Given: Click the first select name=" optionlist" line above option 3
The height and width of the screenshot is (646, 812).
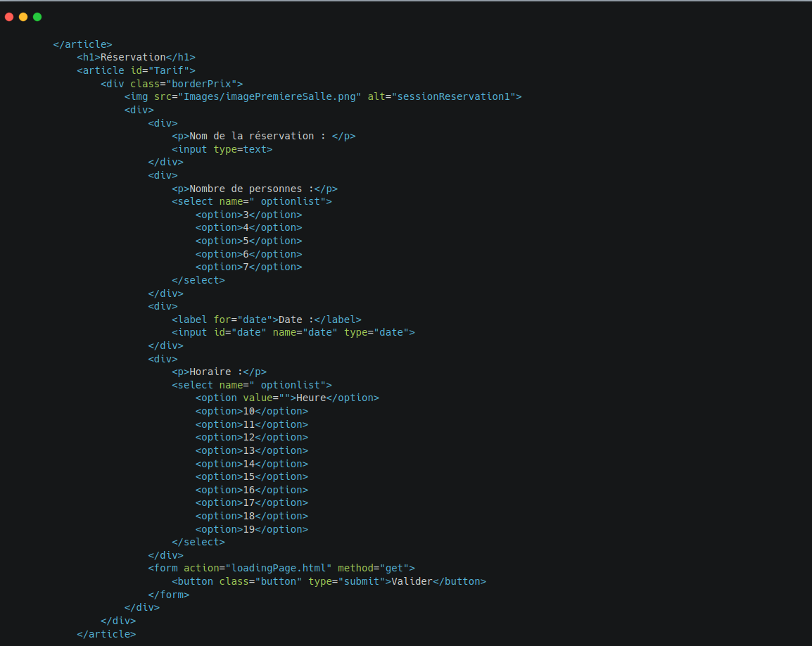Looking at the screenshot, I should pyautogui.click(x=252, y=201).
